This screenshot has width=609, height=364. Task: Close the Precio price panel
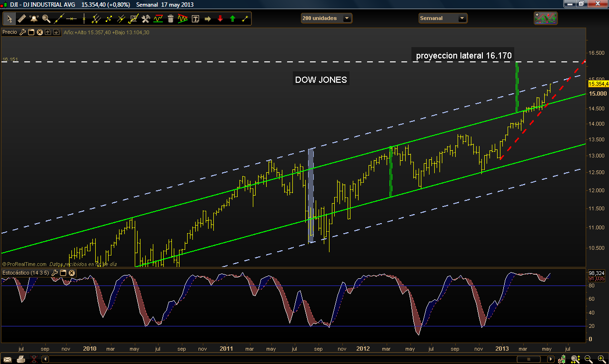[40, 32]
